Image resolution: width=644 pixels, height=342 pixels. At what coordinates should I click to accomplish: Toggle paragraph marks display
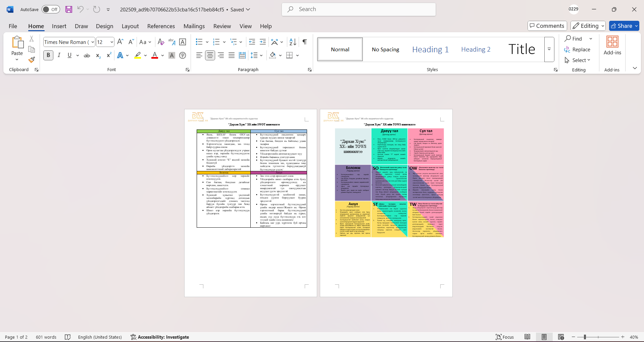click(305, 42)
